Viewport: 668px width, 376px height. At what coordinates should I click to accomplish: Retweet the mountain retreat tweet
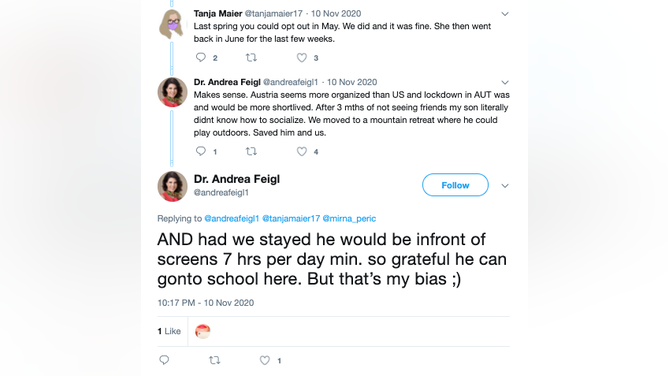251,151
